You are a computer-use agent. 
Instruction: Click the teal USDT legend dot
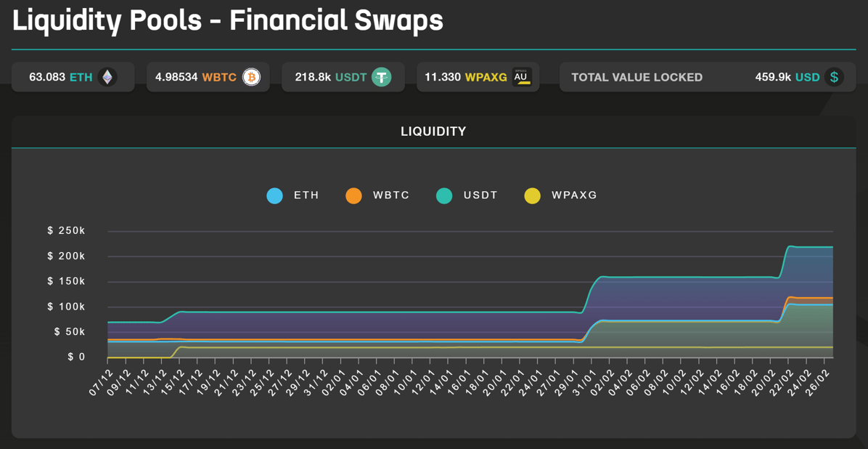pyautogui.click(x=443, y=195)
